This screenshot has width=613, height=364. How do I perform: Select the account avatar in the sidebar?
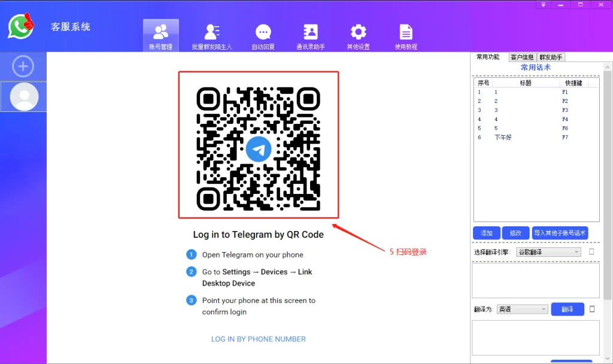click(24, 96)
